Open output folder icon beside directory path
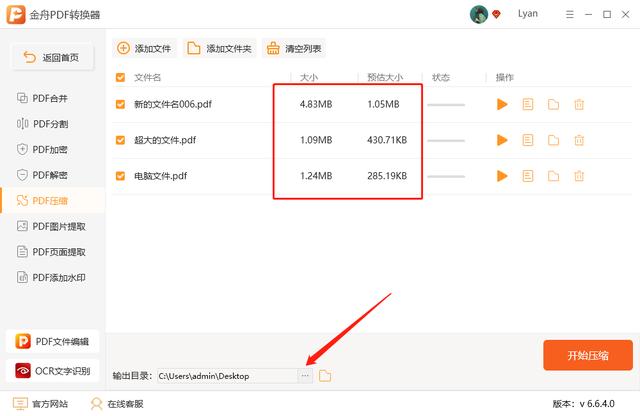640x416 pixels. (325, 376)
